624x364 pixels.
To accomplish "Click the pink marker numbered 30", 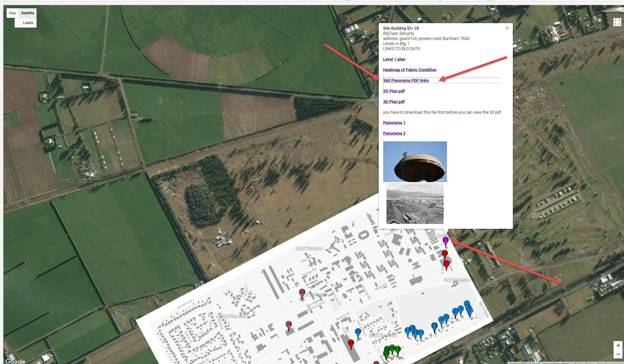I will [x=302, y=292].
